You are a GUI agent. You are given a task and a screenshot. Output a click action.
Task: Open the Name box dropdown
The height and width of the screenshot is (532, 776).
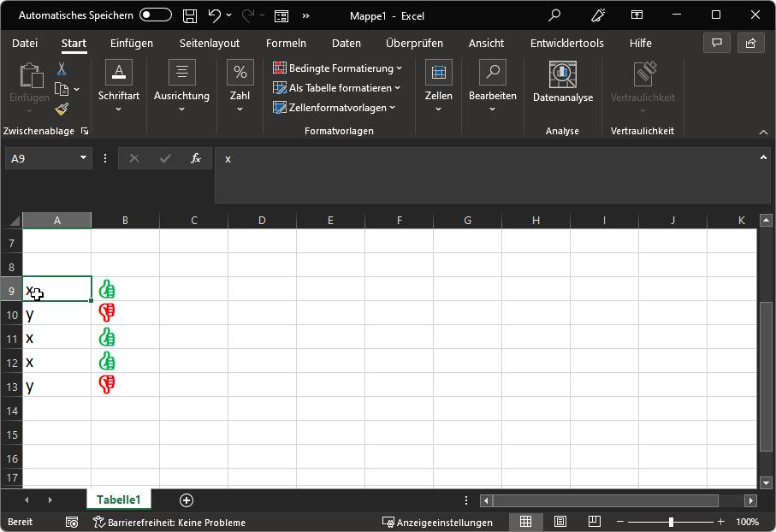tap(82, 158)
